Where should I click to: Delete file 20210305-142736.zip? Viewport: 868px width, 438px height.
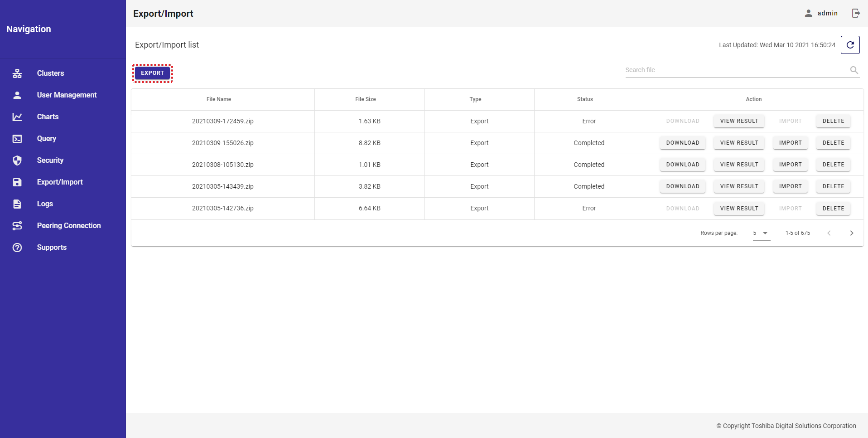[833, 209]
